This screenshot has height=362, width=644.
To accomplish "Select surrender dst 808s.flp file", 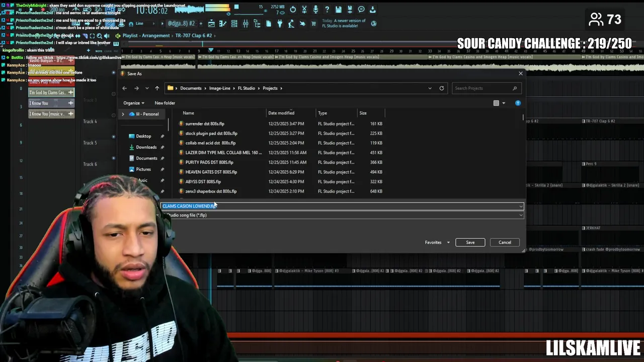I will [x=205, y=124].
